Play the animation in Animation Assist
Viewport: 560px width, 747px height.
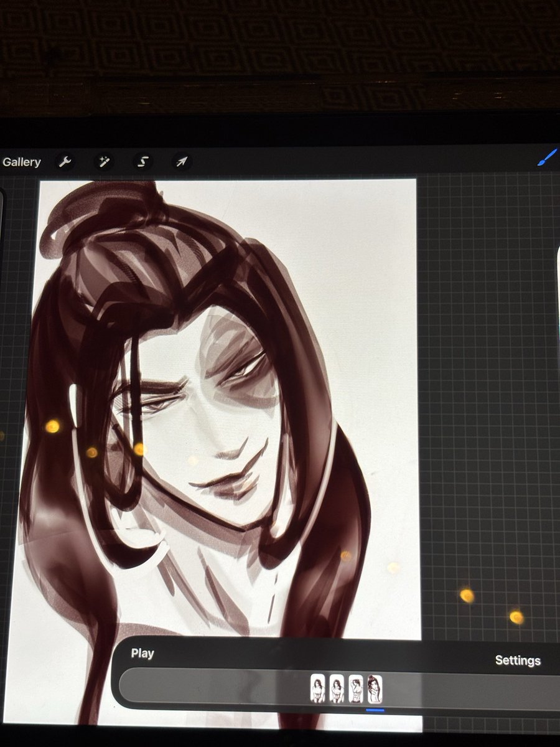tap(142, 654)
